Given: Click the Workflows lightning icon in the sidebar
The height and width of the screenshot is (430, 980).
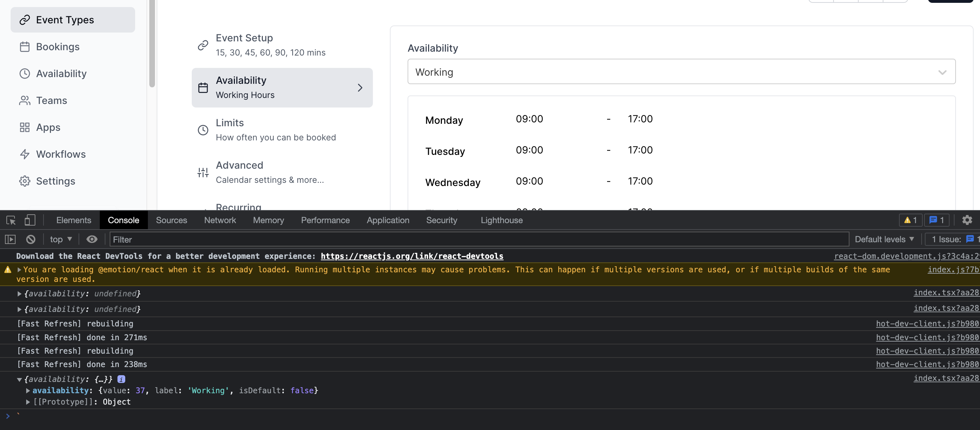Looking at the screenshot, I should click(25, 154).
